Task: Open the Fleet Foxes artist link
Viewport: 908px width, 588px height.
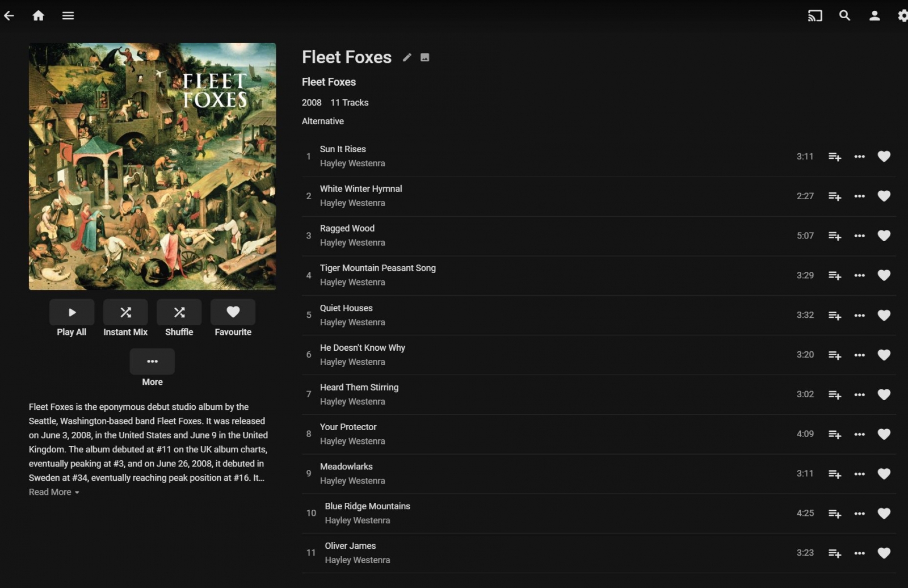Action: pos(329,82)
